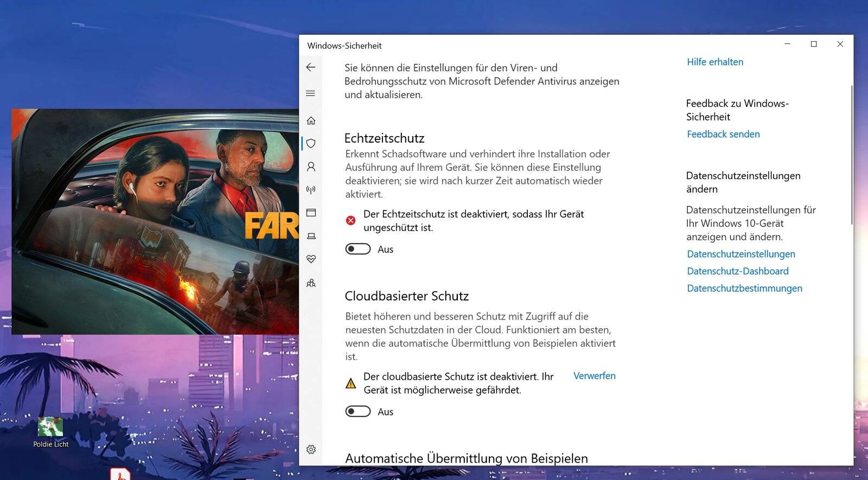Minimize the Windows-Sicherheit window

[788, 44]
